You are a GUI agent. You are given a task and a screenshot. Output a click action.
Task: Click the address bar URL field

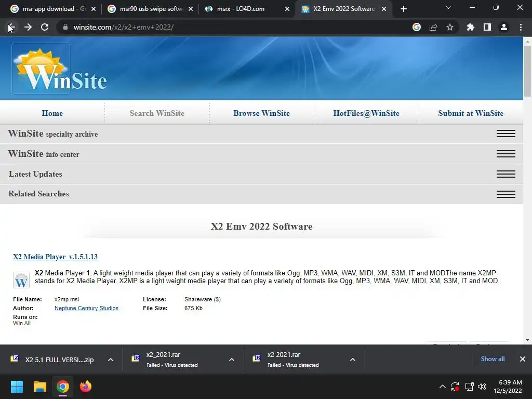click(237, 27)
